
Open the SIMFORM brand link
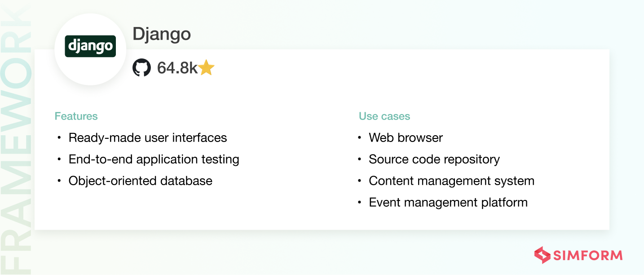(588, 255)
